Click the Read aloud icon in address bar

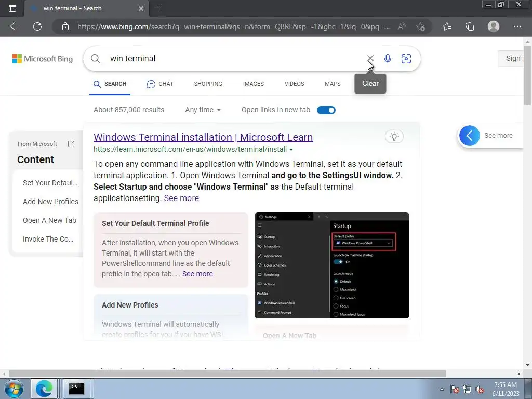402,26
